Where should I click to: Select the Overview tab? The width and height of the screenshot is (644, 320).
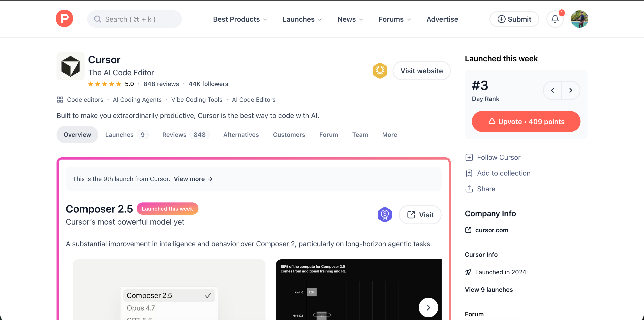tap(77, 135)
